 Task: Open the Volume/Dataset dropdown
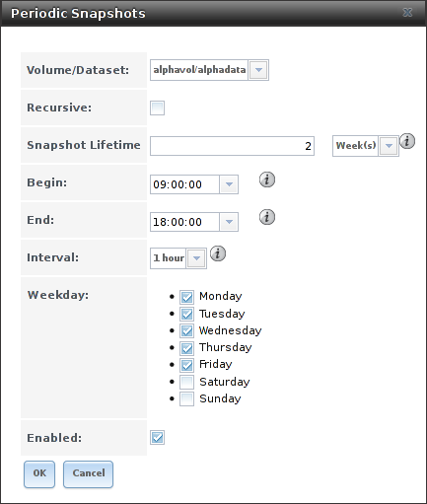258,70
